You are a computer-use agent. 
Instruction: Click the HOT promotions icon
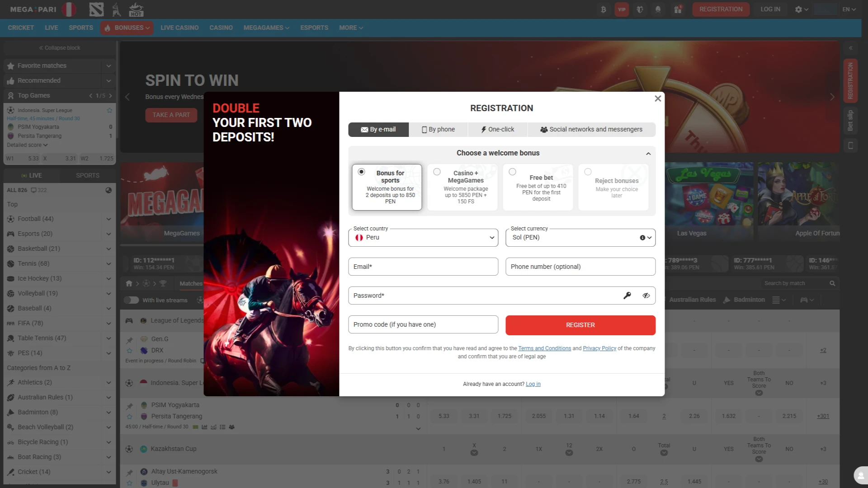tap(136, 9)
